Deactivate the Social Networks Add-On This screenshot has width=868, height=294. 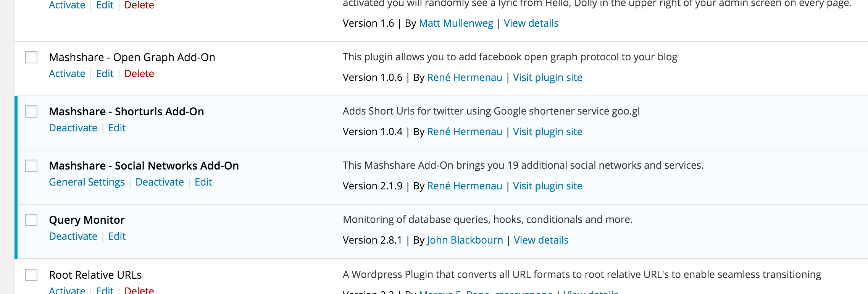tap(160, 182)
